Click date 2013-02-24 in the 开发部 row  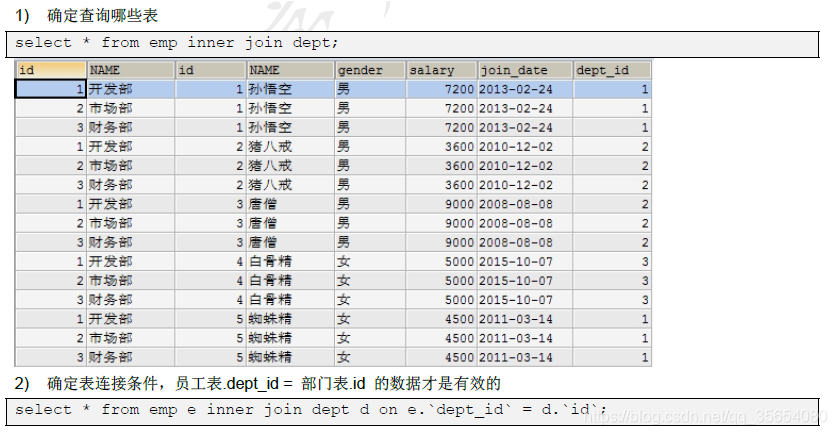pyautogui.click(x=516, y=89)
